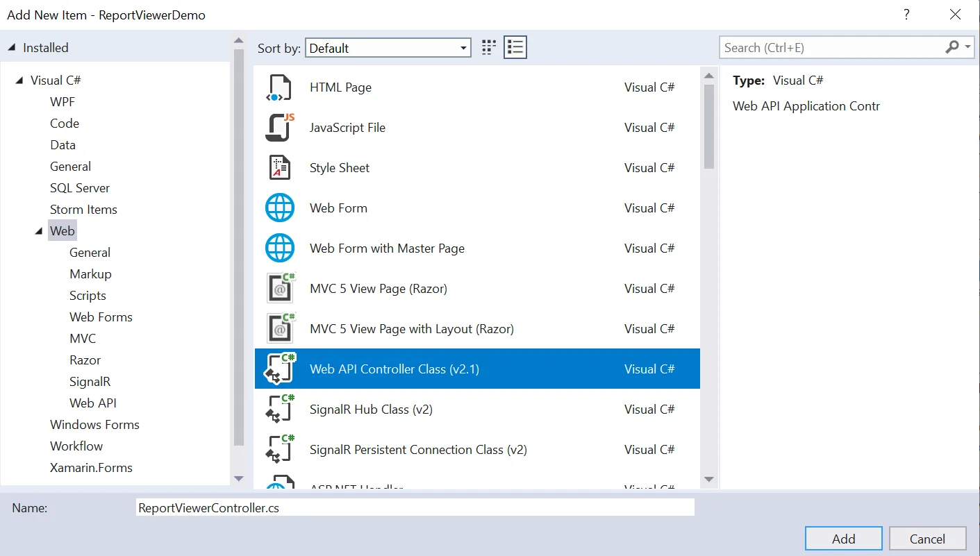Switch to small icons view
The width and height of the screenshot is (980, 556).
coord(489,47)
